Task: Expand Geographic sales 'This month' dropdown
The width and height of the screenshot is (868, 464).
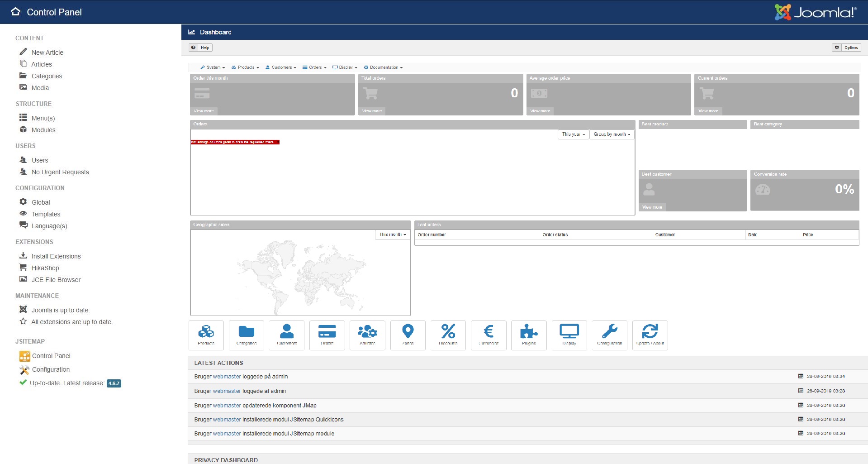Action: pyautogui.click(x=392, y=234)
